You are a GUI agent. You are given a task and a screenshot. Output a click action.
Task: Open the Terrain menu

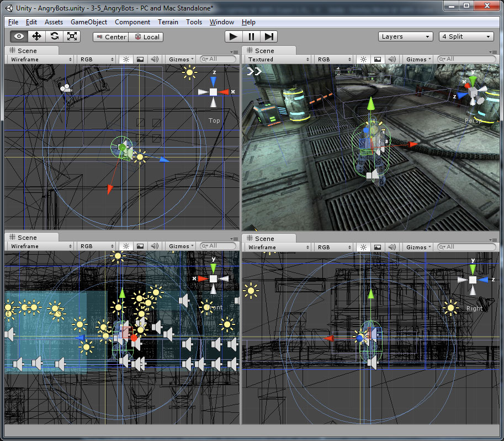point(168,22)
